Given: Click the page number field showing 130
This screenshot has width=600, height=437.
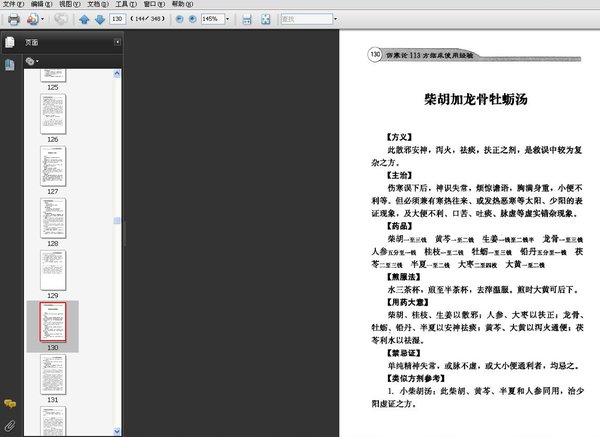Looking at the screenshot, I should pos(118,19).
